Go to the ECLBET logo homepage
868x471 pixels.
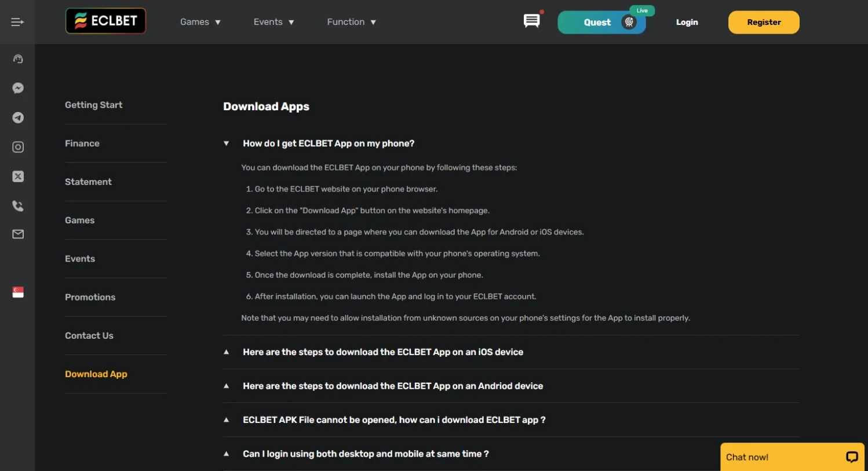coord(105,21)
